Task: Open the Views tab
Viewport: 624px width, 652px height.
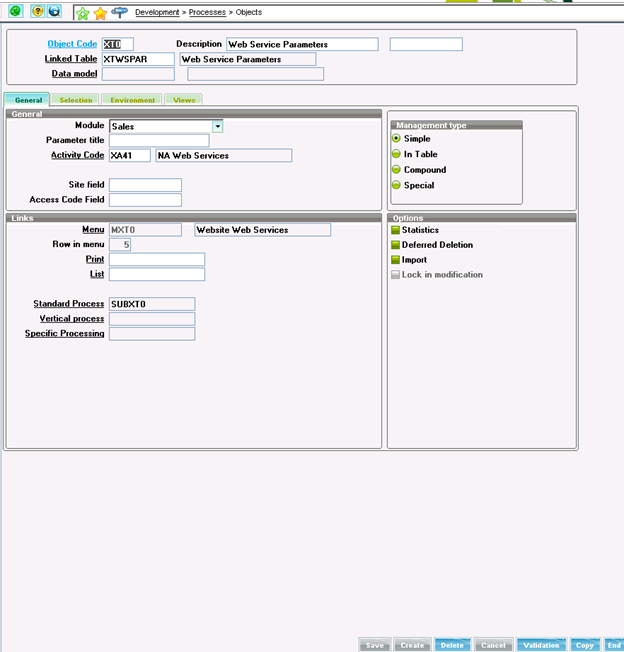Action: pyautogui.click(x=184, y=100)
